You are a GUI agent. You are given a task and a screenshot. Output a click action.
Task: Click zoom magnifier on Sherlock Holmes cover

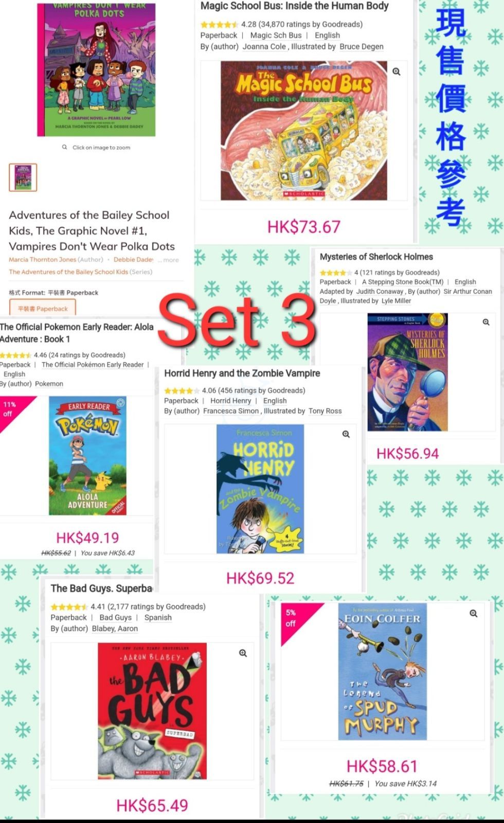point(486,322)
